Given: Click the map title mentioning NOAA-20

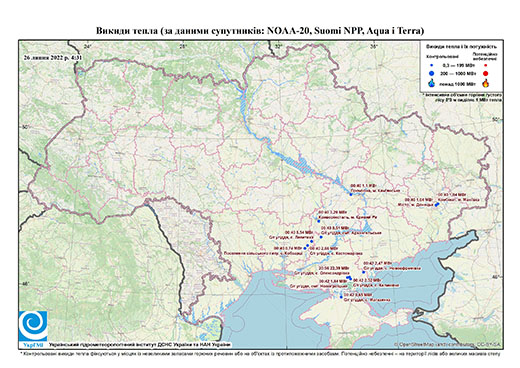Looking at the screenshot, I should tap(260, 31).
